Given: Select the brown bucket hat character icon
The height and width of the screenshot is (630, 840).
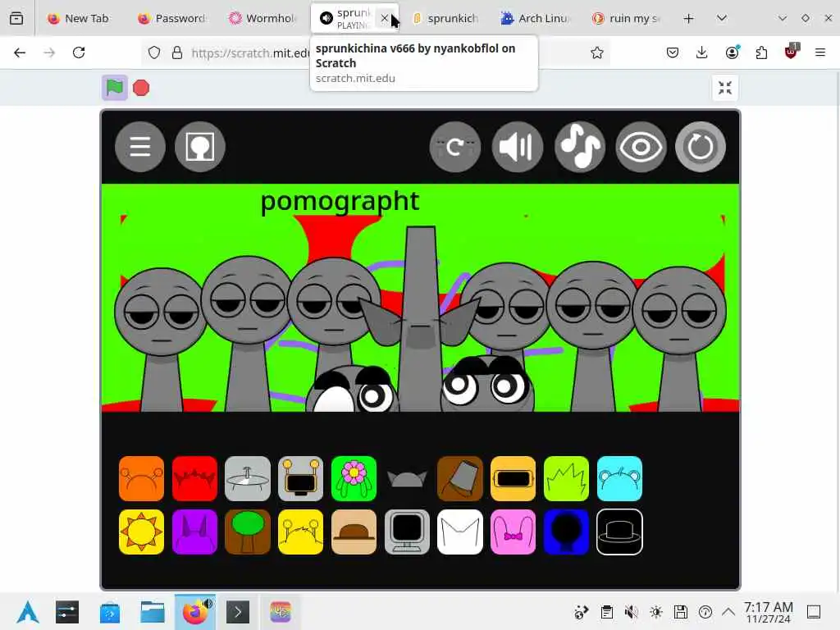Looking at the screenshot, I should [459, 478].
